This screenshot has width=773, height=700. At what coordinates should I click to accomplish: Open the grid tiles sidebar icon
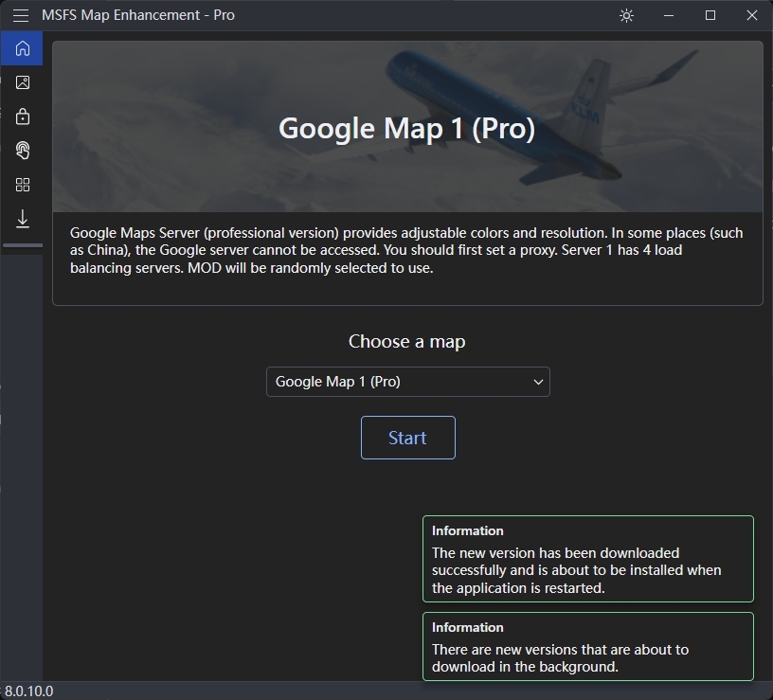(22, 185)
